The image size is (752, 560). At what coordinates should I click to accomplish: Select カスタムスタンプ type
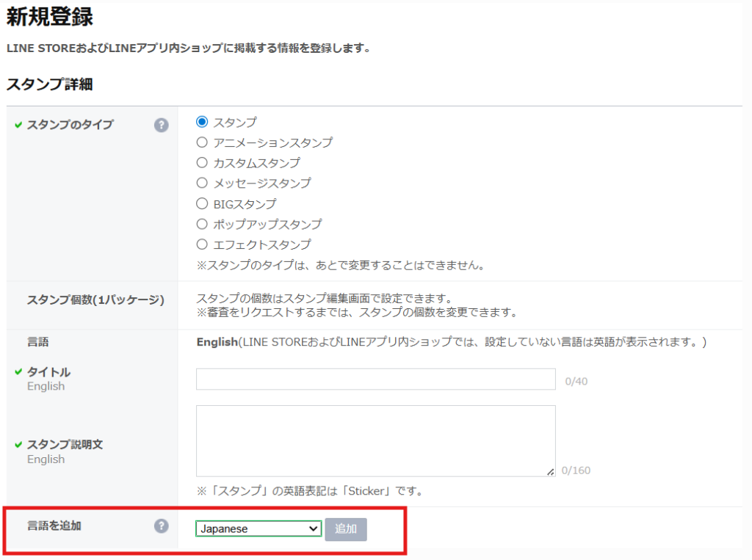pos(202,162)
